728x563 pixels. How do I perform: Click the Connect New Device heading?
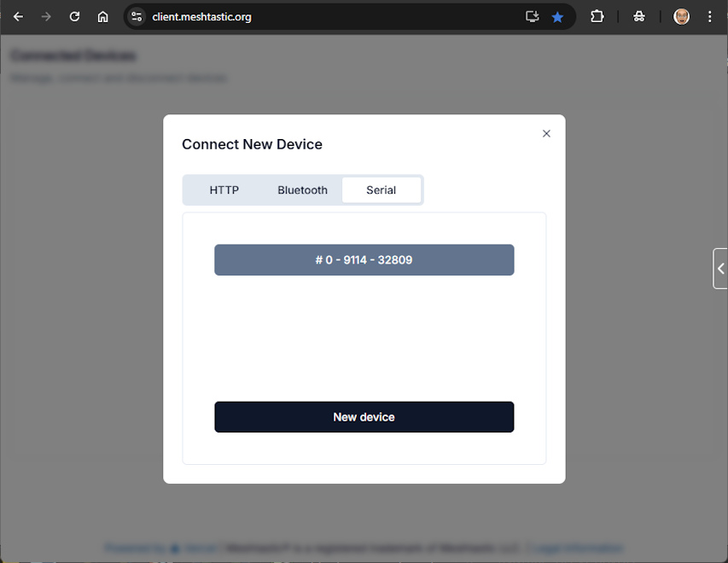tap(252, 144)
